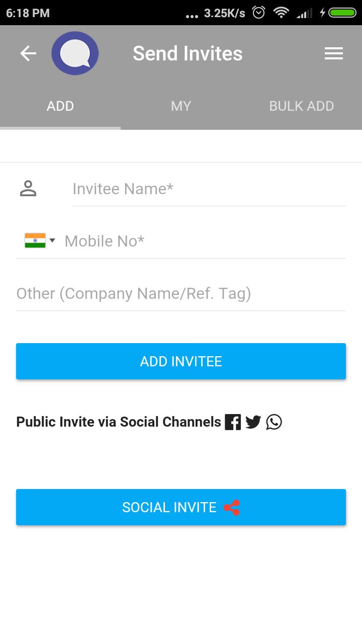Open the hamburger menu
Image resolution: width=362 pixels, height=644 pixels.
click(x=334, y=53)
